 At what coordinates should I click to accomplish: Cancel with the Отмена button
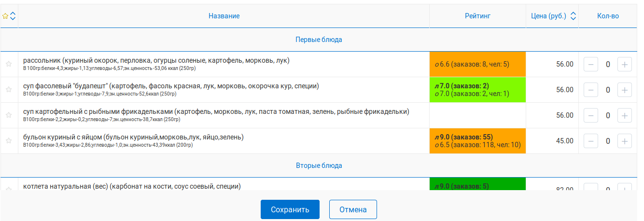pyautogui.click(x=353, y=209)
